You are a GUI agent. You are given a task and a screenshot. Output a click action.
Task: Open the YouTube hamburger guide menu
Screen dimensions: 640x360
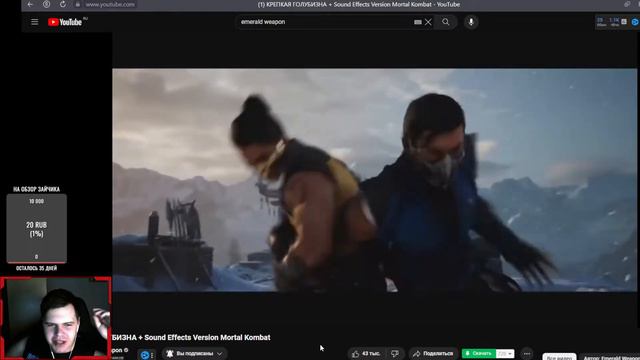[35, 22]
